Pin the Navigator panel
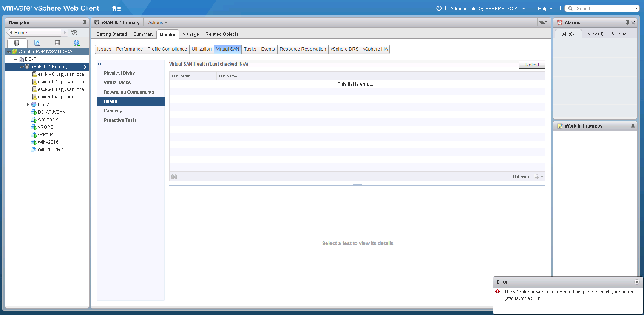 coord(85,23)
